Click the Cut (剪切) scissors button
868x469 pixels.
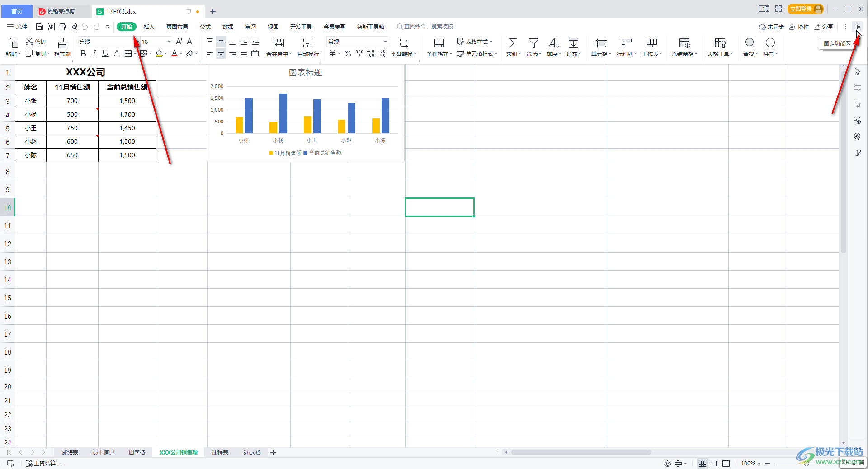pyautogui.click(x=36, y=42)
